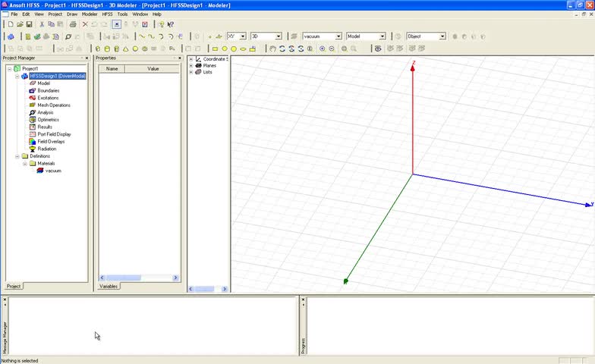The image size is (595, 364).
Task: Open the Modeler menu
Action: pyautogui.click(x=90, y=14)
